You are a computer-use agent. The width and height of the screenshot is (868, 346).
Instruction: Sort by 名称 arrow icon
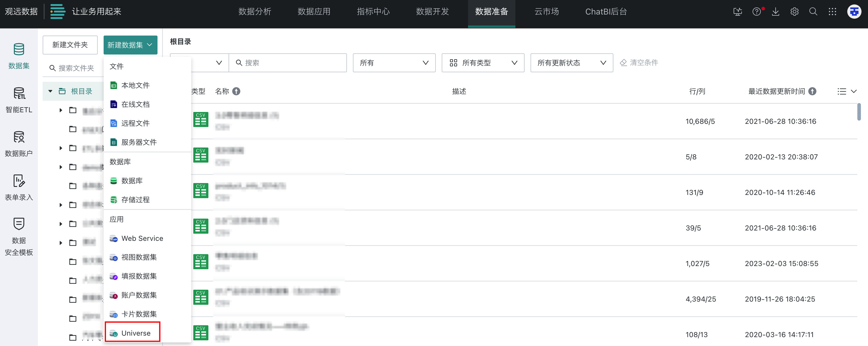point(237,92)
